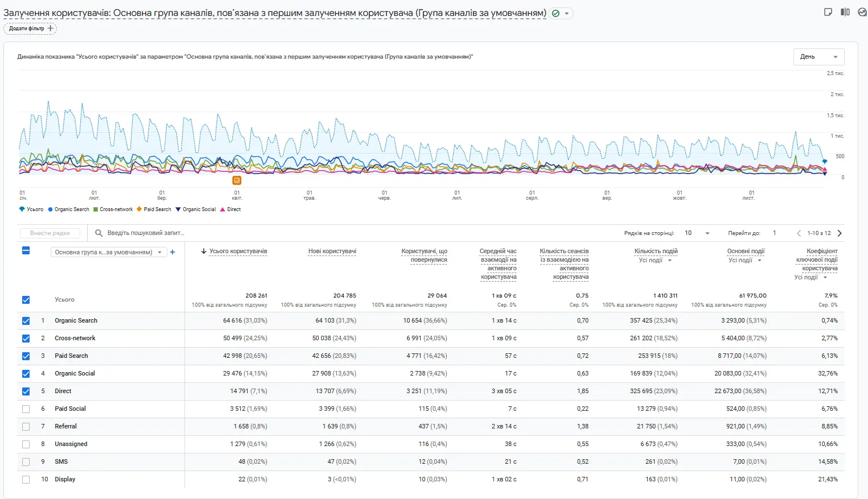Open the День granularity dropdown

[818, 57]
